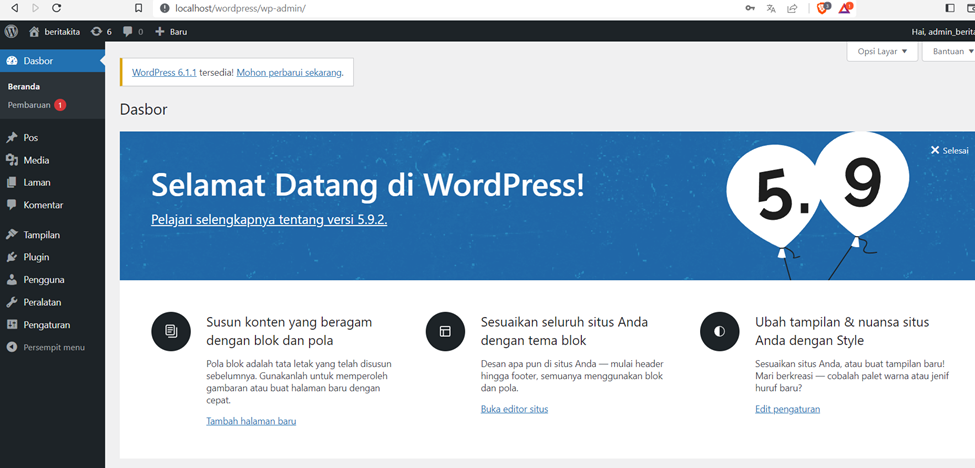Open the Tambah halaman baru link

click(250, 421)
